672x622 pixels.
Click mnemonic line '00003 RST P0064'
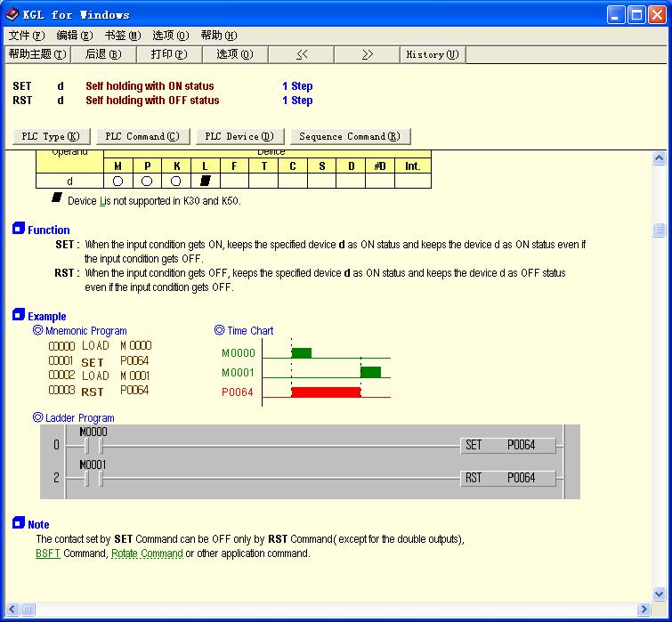tap(99, 391)
